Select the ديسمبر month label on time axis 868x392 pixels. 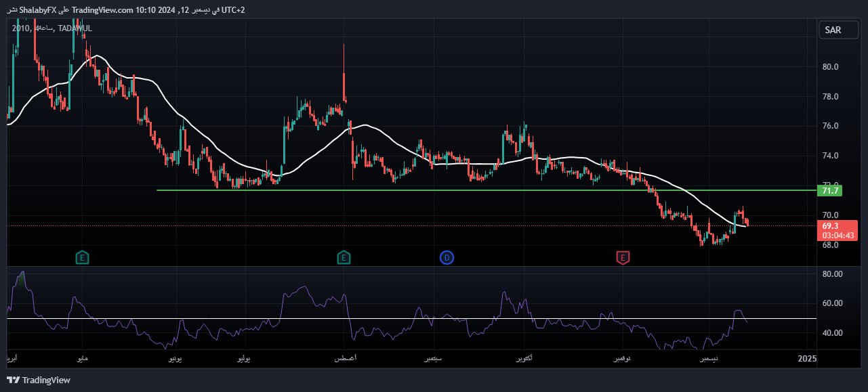(707, 358)
